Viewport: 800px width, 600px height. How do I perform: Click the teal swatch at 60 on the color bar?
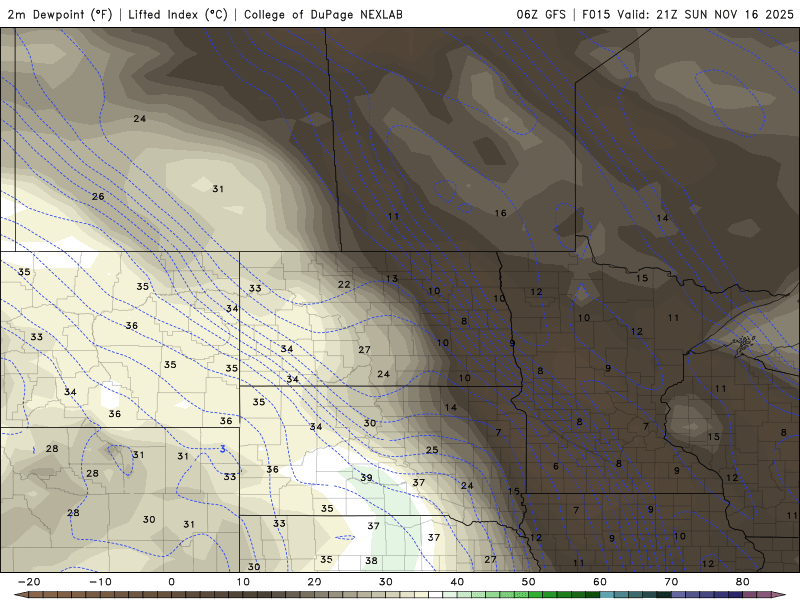[607, 594]
